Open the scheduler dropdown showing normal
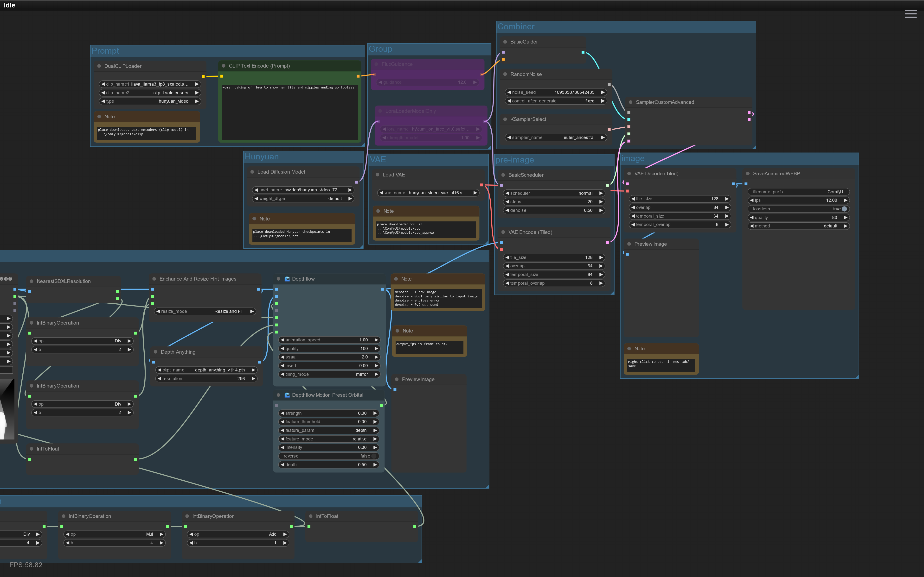The width and height of the screenshot is (924, 577). point(554,193)
